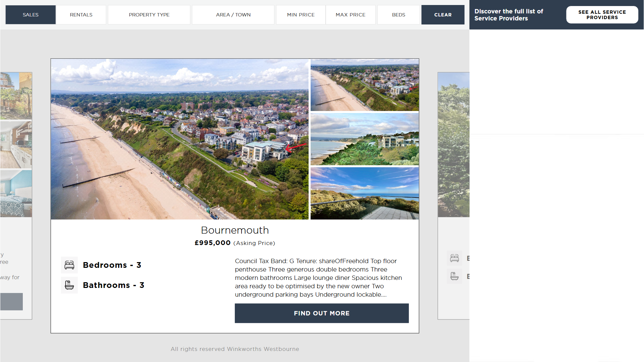The width and height of the screenshot is (644, 362).
Task: Click the bathtub icon beside Bathrooms - 3
Action: pos(69,285)
